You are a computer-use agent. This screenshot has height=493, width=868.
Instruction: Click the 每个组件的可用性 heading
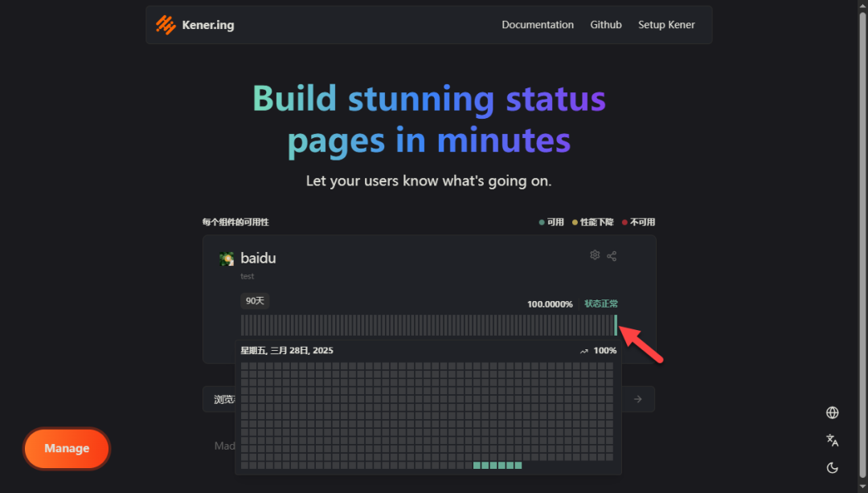(x=235, y=222)
